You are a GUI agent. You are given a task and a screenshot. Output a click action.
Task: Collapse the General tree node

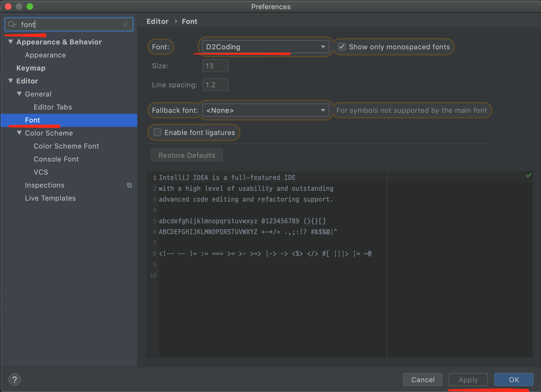click(x=19, y=94)
